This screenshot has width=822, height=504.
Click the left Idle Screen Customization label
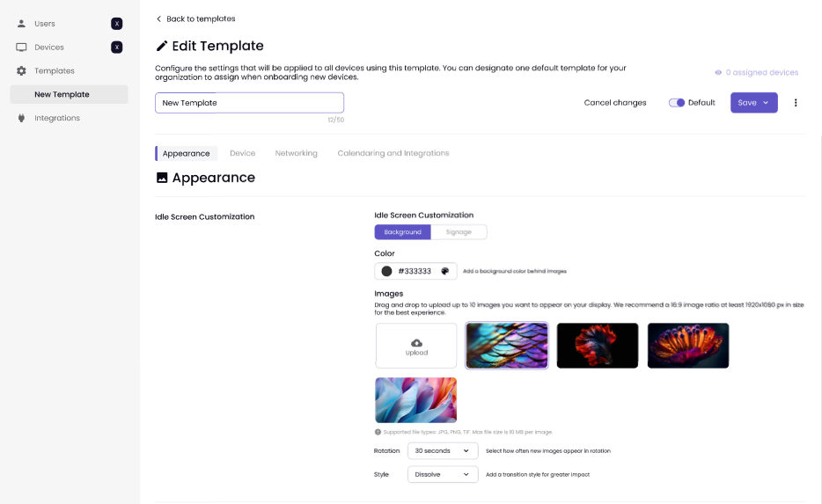(x=204, y=217)
